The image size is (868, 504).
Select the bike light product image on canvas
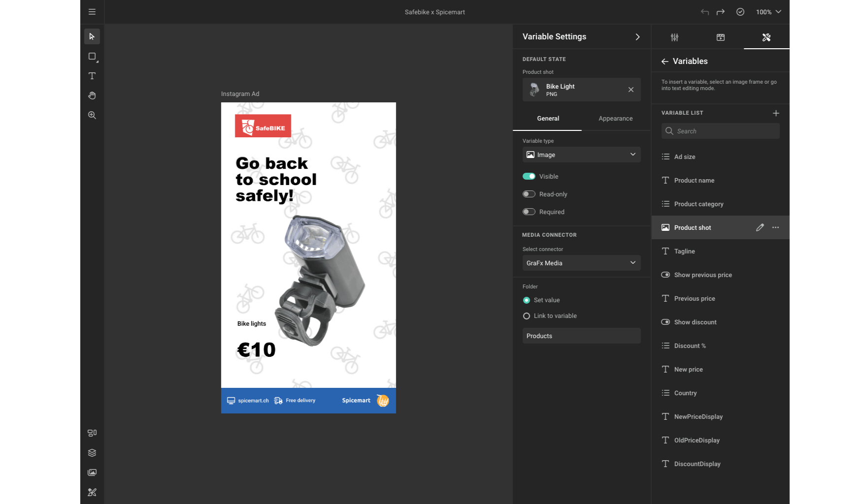click(320, 281)
